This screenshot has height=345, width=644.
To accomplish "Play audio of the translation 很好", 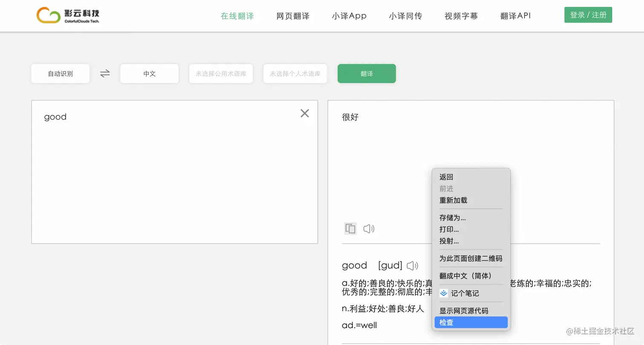I will [369, 229].
